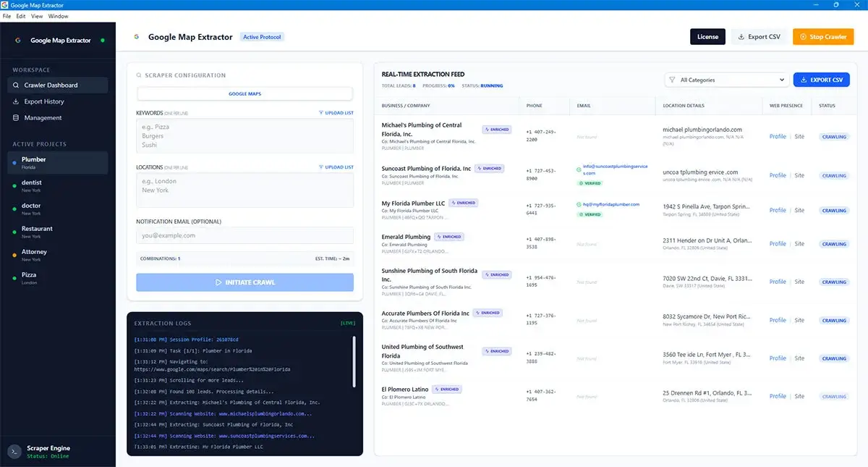Open the All Categories dropdown

(x=726, y=80)
